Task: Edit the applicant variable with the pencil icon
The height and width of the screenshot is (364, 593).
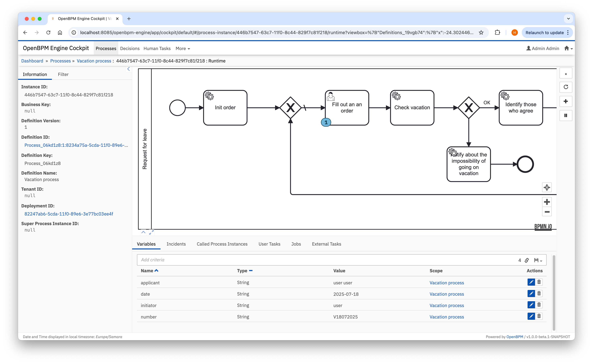Action: pyautogui.click(x=531, y=282)
